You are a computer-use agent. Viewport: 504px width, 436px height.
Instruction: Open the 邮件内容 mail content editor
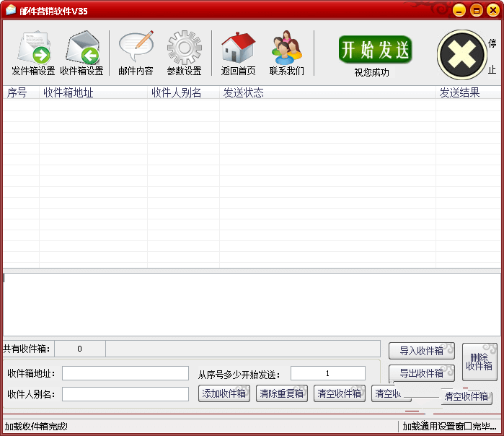pos(136,53)
